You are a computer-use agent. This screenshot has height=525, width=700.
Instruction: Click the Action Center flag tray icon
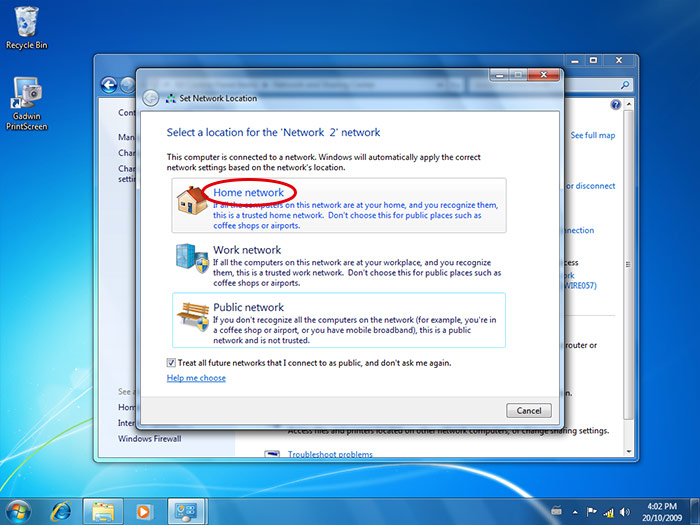[x=591, y=512]
